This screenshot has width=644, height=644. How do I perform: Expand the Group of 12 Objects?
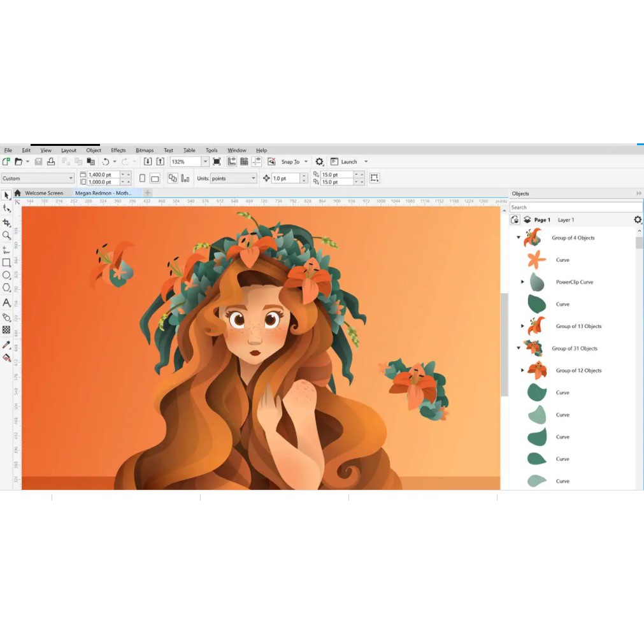(522, 370)
